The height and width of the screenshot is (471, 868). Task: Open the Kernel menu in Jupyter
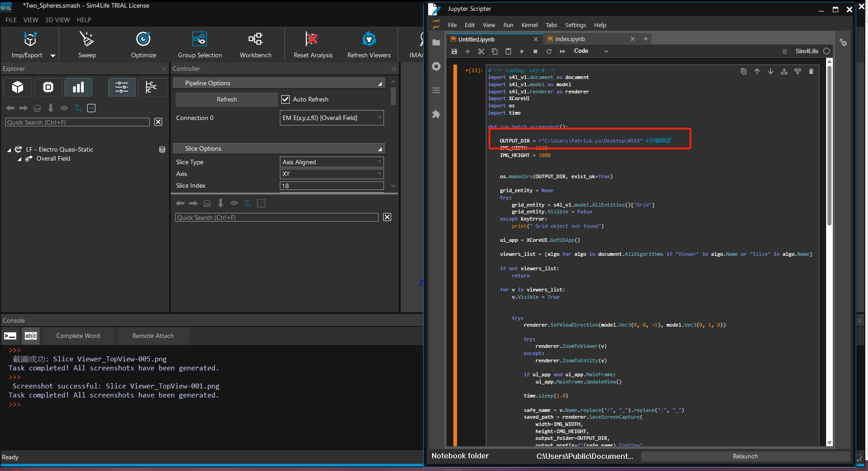[x=529, y=25]
